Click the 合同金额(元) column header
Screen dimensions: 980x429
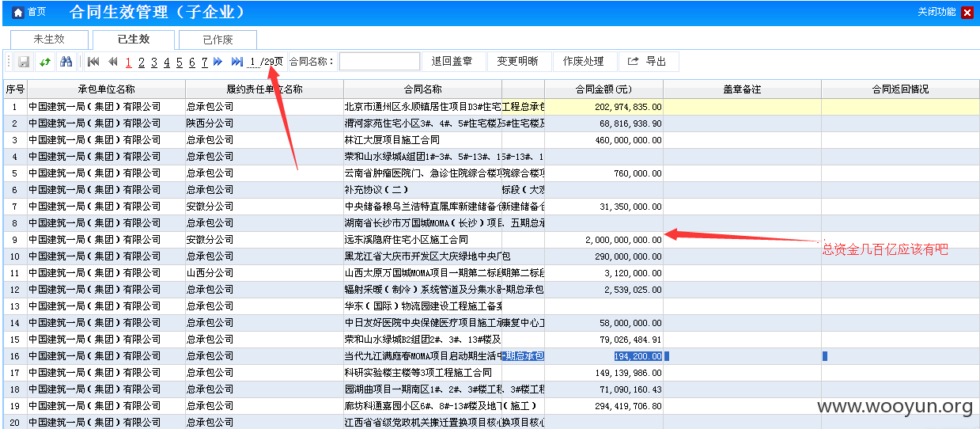click(604, 89)
